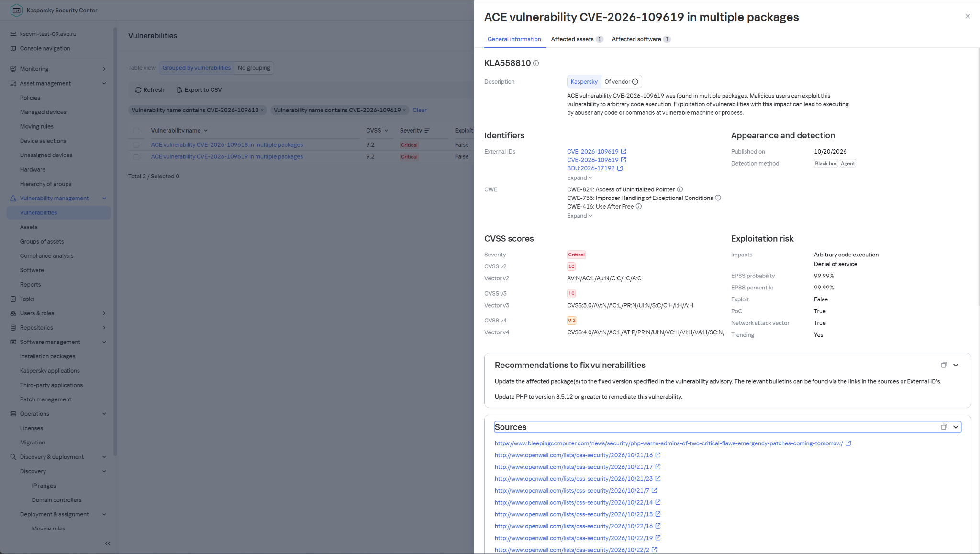Collapse Recommendations to fix vulnerabilities chevron
This screenshot has width=980, height=554.
(x=956, y=365)
